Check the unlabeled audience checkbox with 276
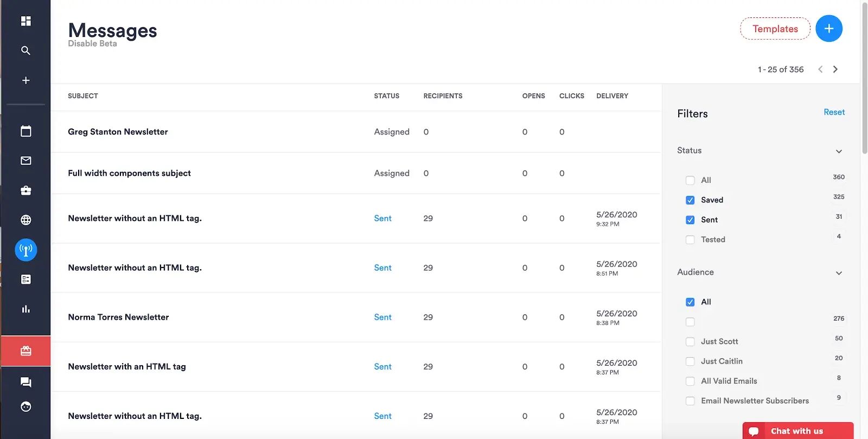 coord(690,322)
